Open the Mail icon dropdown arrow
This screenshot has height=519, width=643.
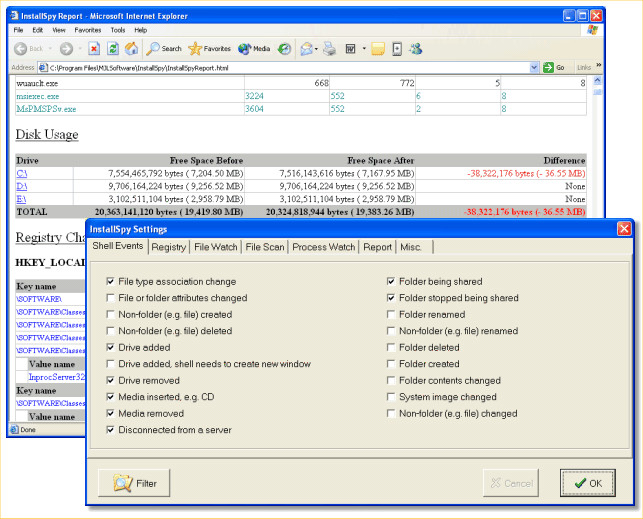click(x=316, y=49)
